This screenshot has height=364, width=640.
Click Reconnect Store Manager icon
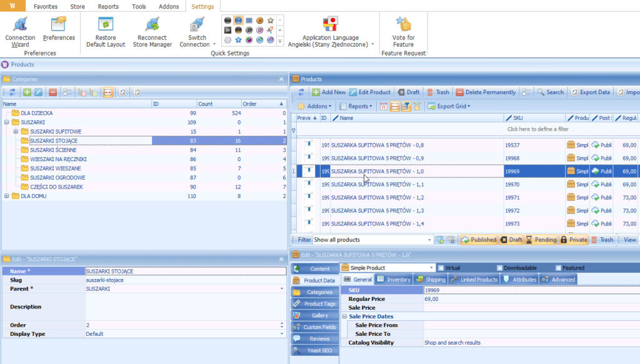coord(152,24)
